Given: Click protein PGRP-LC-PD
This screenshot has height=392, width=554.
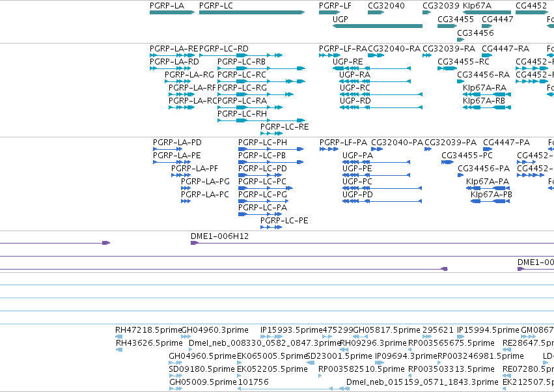Looking at the screenshot, I should pyautogui.click(x=260, y=175).
